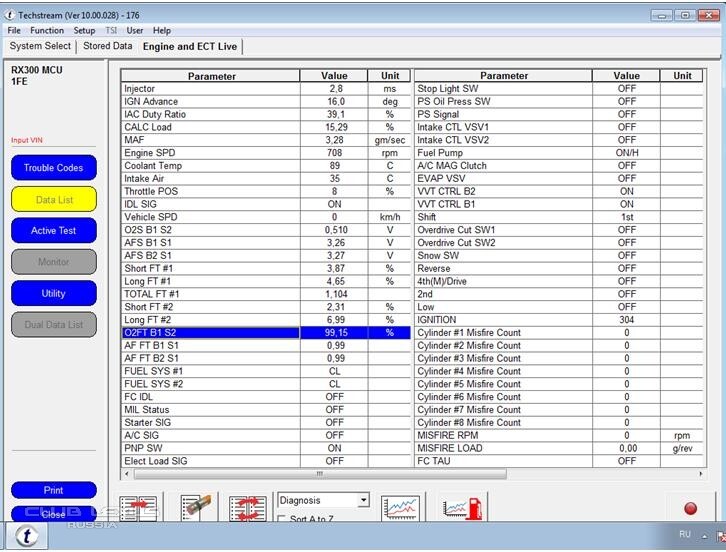The image size is (726, 552).
Task: Switch to the System Select tab
Action: (40, 46)
